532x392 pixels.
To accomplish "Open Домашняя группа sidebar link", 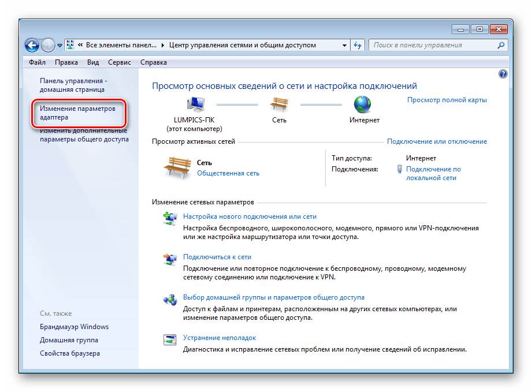I will pos(69,340).
